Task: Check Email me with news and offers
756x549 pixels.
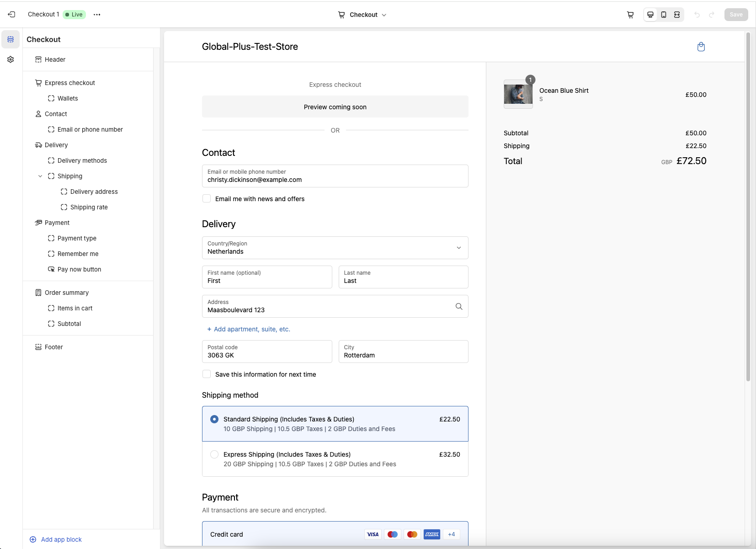Action: click(x=207, y=198)
